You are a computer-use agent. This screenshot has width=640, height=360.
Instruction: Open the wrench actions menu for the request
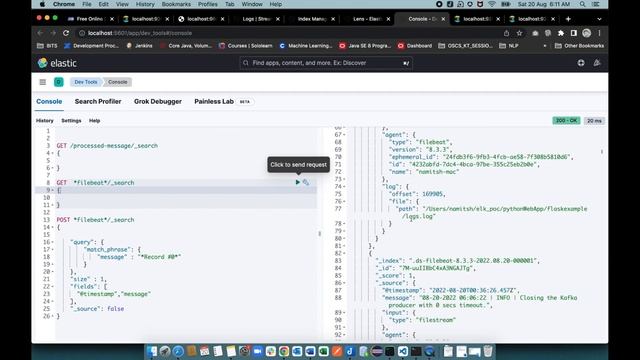306,182
